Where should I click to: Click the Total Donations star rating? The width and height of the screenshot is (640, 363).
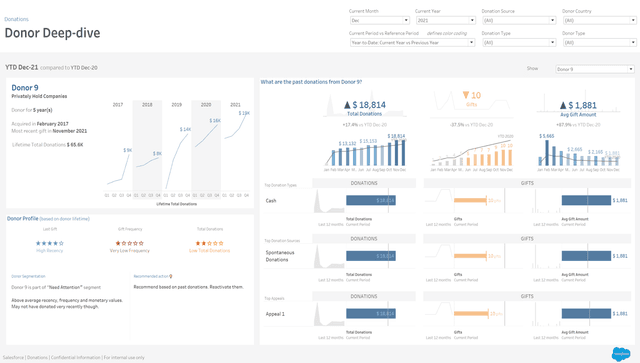pos(209,243)
